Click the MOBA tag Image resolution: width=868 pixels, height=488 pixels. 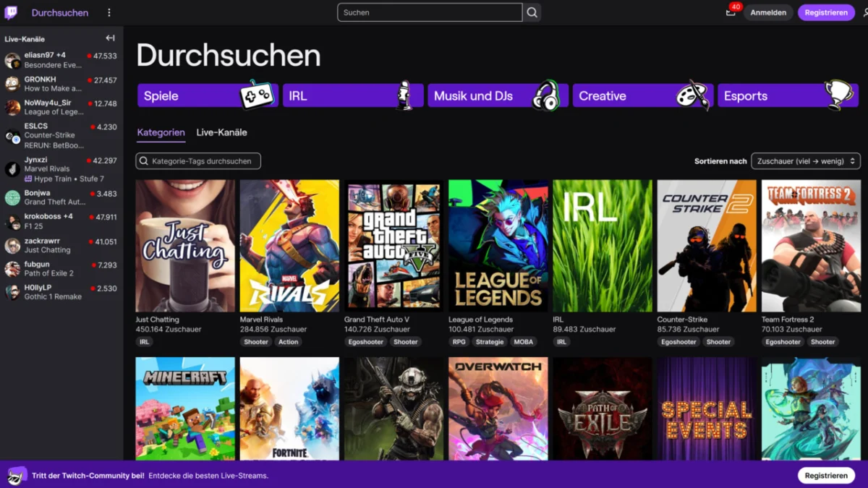(524, 342)
